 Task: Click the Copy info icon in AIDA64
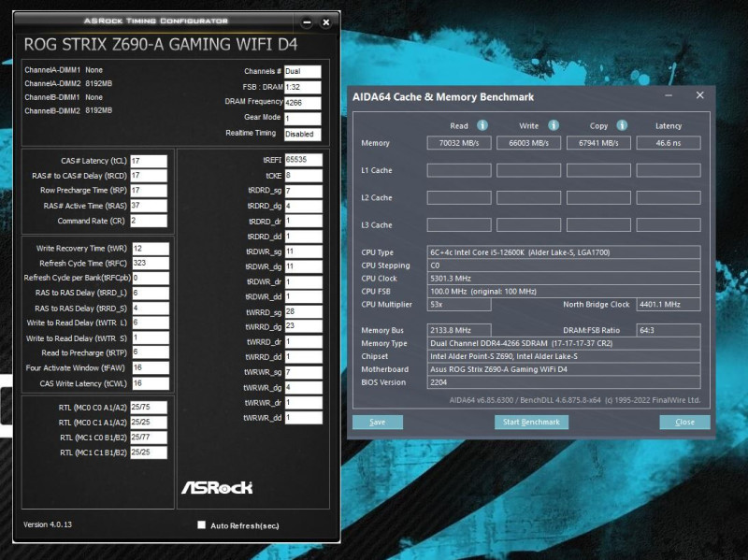(x=622, y=125)
